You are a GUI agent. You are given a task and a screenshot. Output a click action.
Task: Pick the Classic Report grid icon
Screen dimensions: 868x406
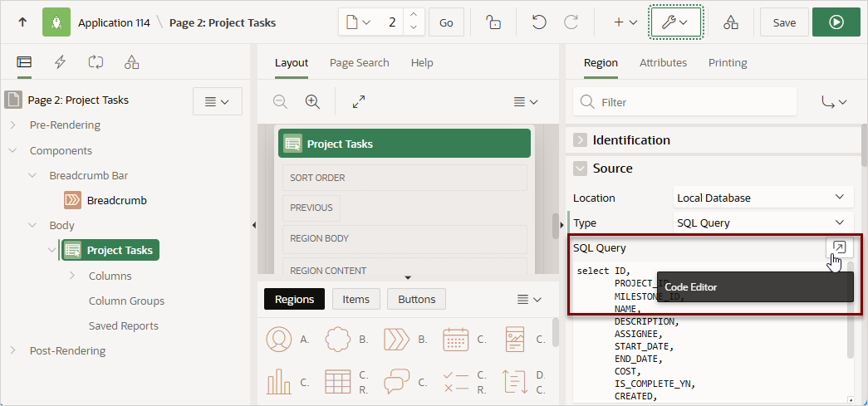(x=338, y=382)
